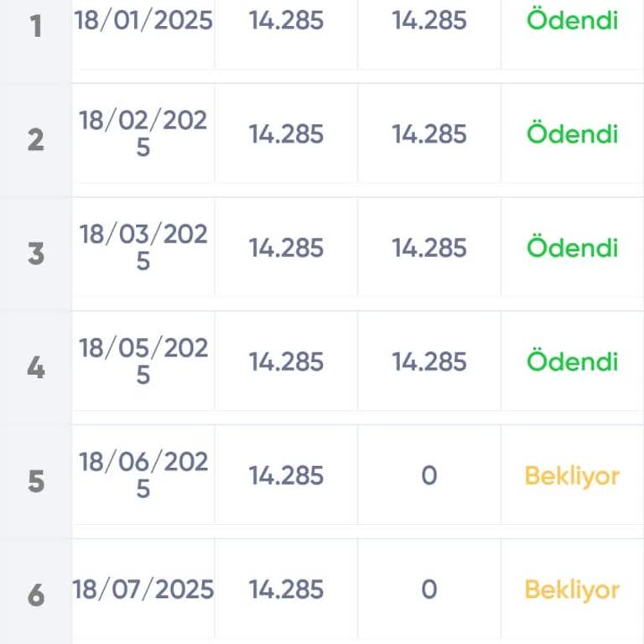This screenshot has width=644, height=644.
Task: Select the 18/05/2025 due date cell
Action: point(143,361)
